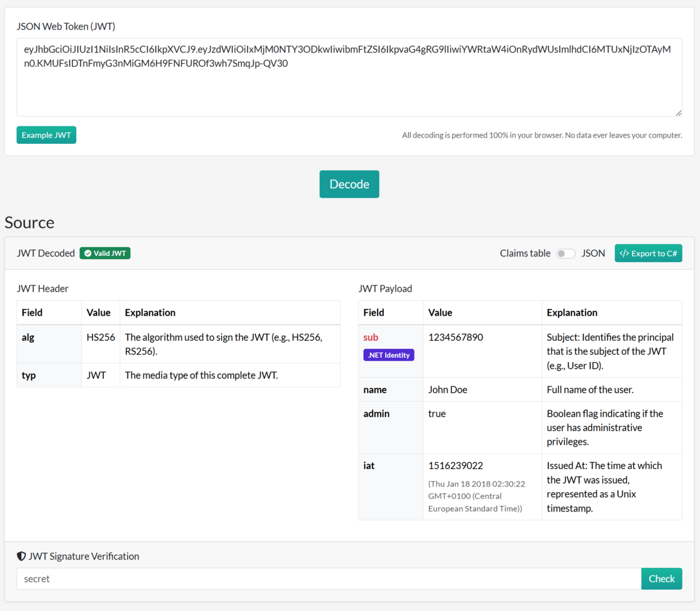Click the Check signature button
This screenshot has height=611, width=700.
pos(662,578)
